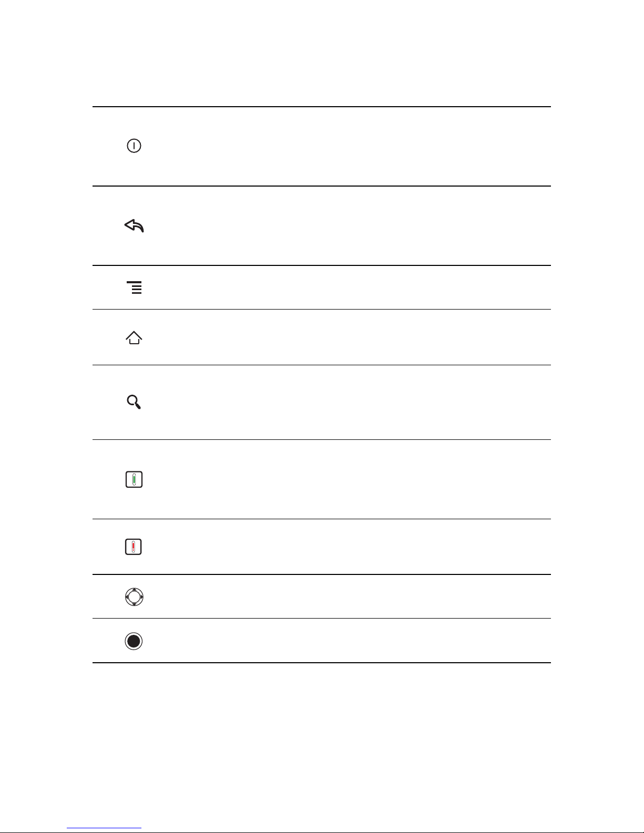The image size is (644, 833).
Task: Click the power key icon
Action: (134, 146)
